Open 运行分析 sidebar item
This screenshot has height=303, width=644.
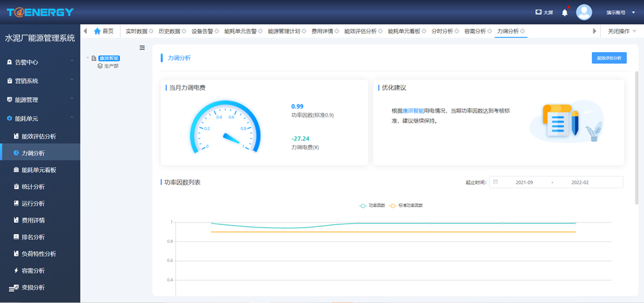click(40, 204)
